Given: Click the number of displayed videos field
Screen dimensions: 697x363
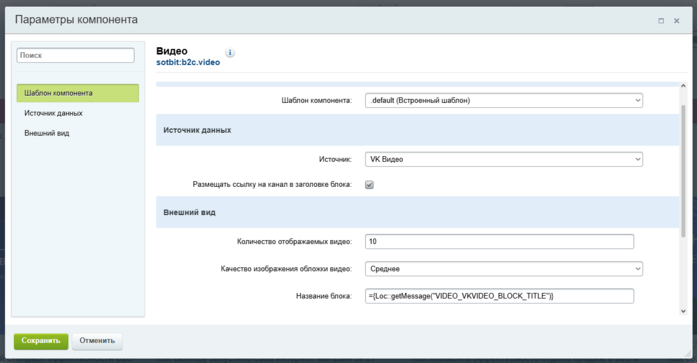Looking at the screenshot, I should [x=499, y=241].
